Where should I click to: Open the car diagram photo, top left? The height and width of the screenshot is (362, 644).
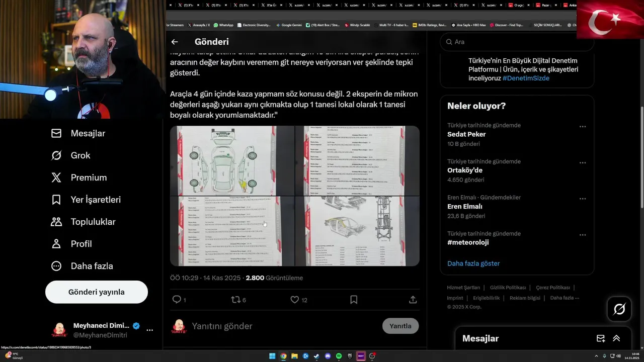click(x=232, y=160)
